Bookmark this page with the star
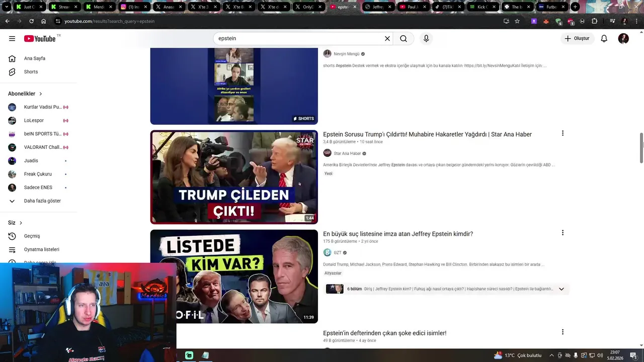This screenshot has width=644, height=362. pyautogui.click(x=517, y=21)
